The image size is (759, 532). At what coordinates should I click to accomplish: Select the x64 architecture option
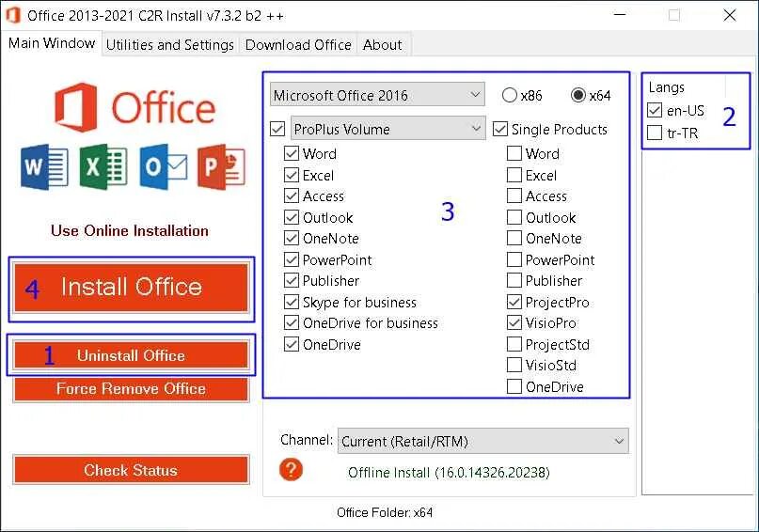point(578,95)
